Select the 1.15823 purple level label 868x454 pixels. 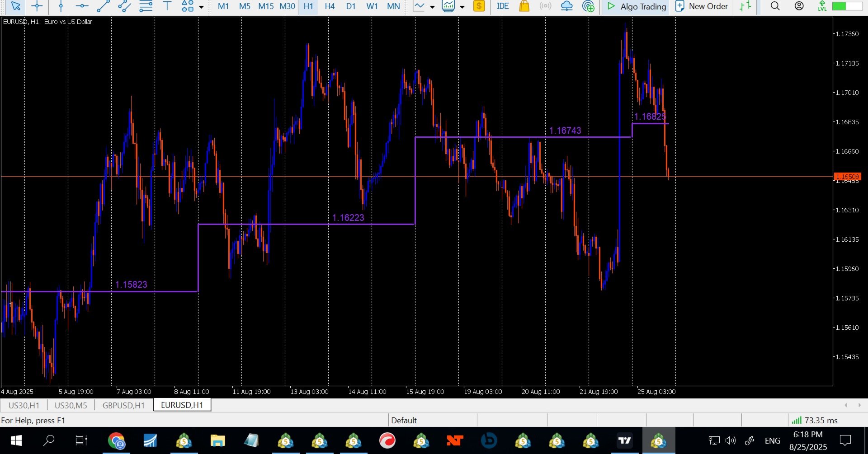131,285
